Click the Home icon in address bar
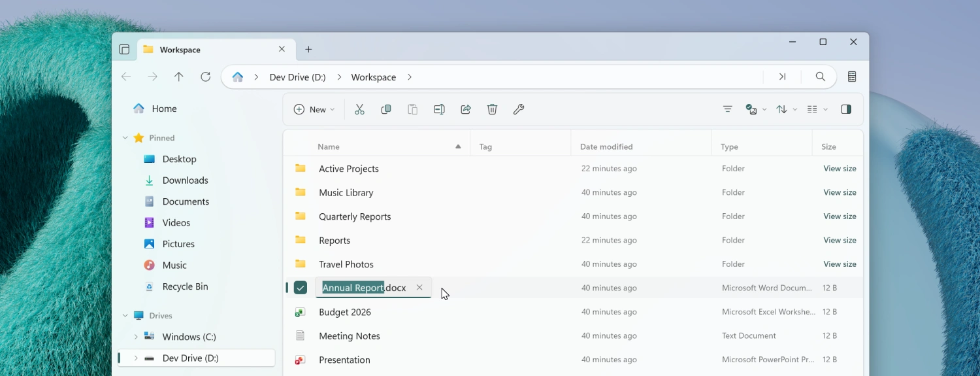Image resolution: width=980 pixels, height=376 pixels. point(238,77)
